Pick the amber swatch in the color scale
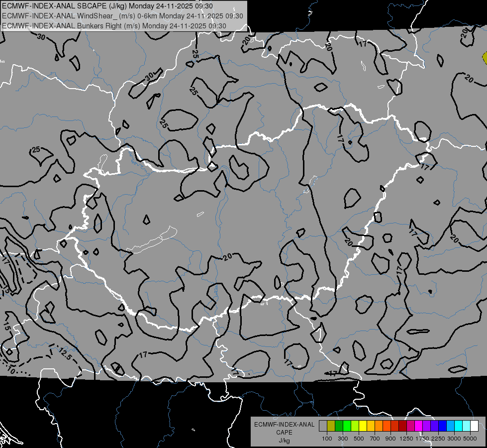This screenshot has height=448, width=487. [371, 426]
